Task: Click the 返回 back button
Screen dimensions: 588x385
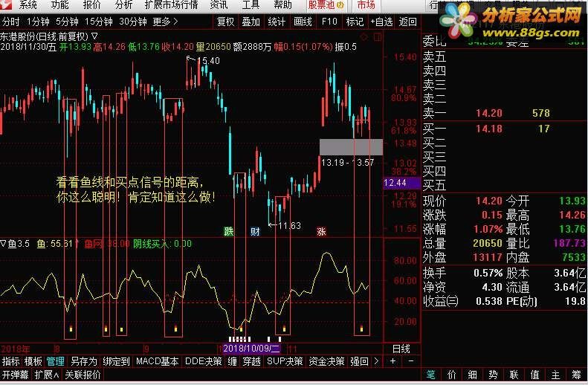Action: click(407, 22)
